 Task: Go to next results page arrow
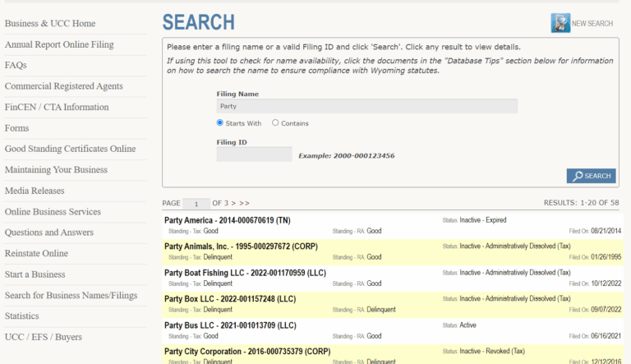(233, 203)
